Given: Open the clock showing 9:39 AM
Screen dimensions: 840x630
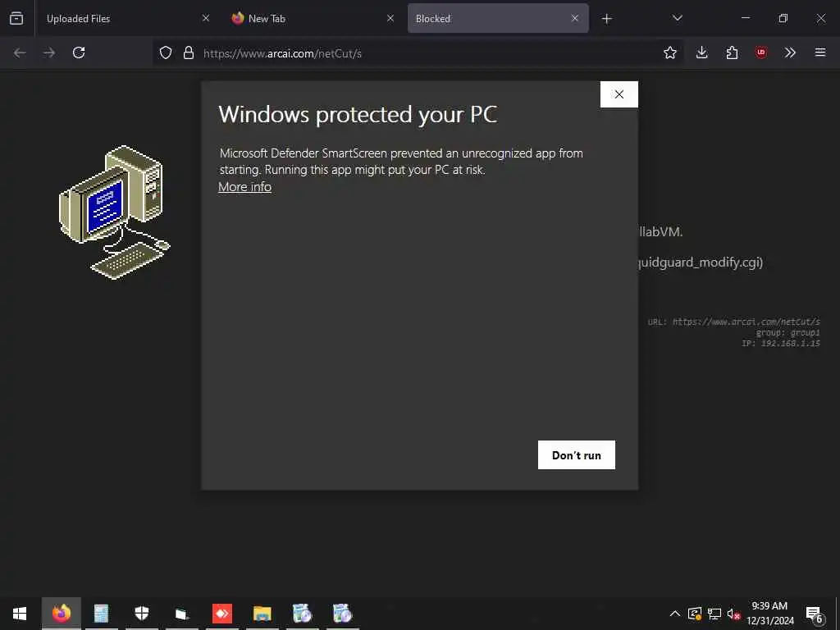Looking at the screenshot, I should [x=769, y=614].
